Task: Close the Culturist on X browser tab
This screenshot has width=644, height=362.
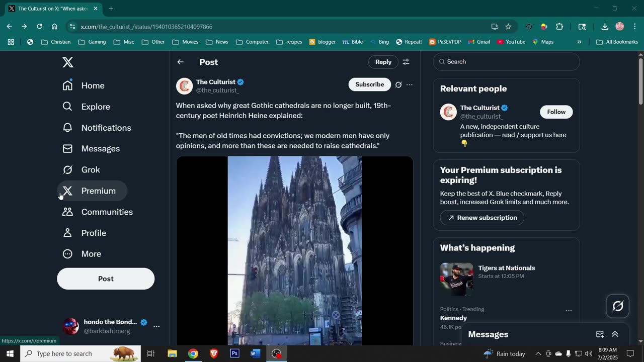Action: tap(96, 9)
